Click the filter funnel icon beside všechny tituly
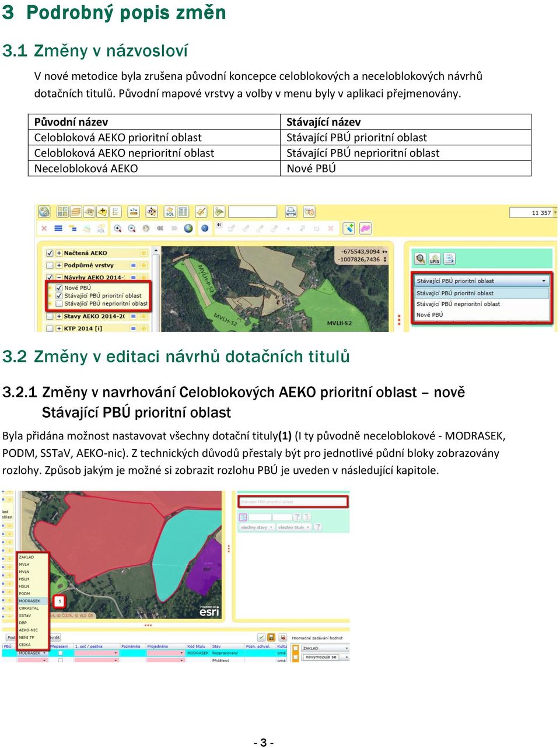The image size is (560, 748). pyautogui.click(x=318, y=527)
